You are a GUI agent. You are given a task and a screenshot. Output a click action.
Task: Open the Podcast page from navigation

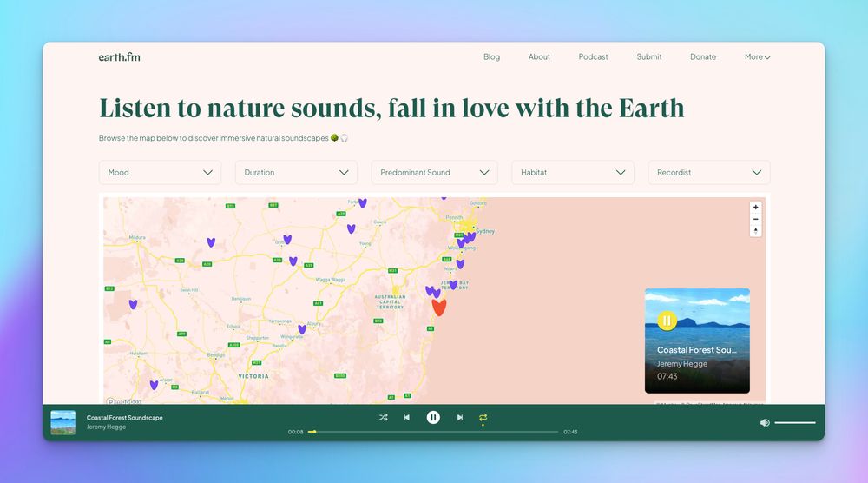(x=593, y=57)
